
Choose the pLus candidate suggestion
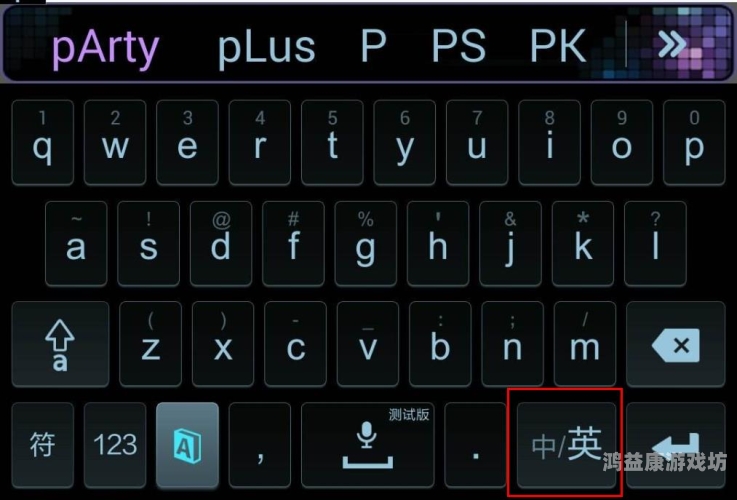tap(267, 47)
